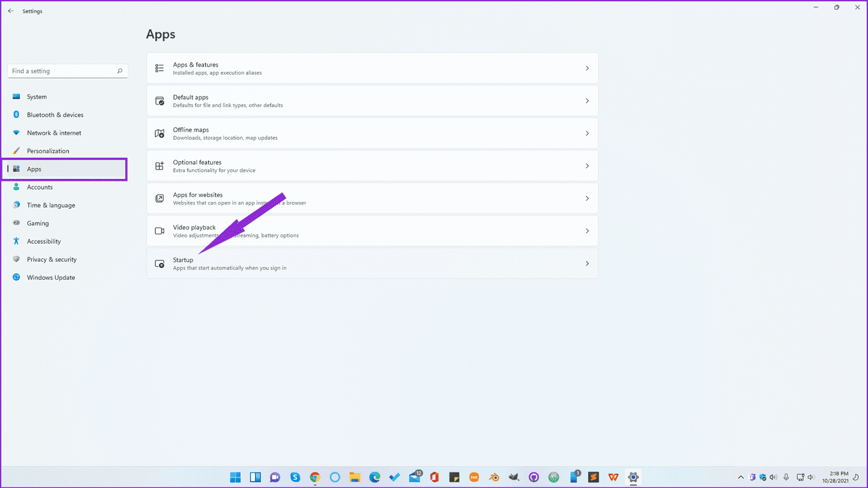The width and height of the screenshot is (868, 488).
Task: Open Startup using its right chevron
Action: pyautogui.click(x=587, y=264)
